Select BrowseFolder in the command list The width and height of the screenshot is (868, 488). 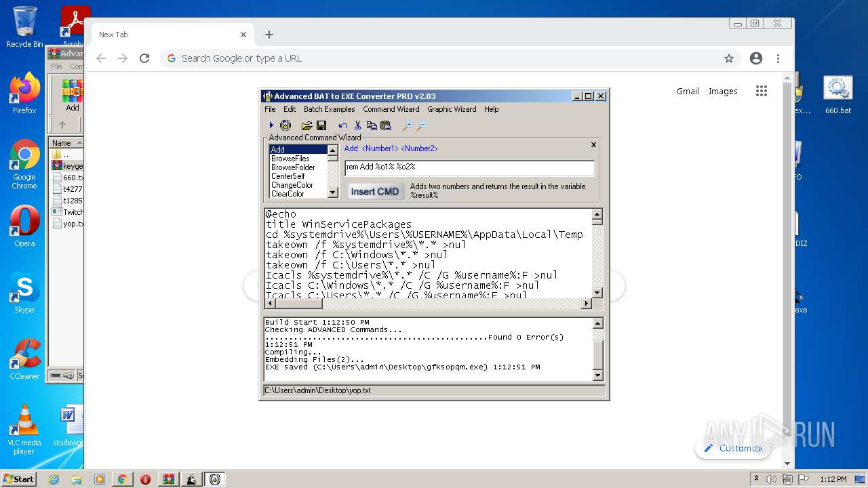298,167
